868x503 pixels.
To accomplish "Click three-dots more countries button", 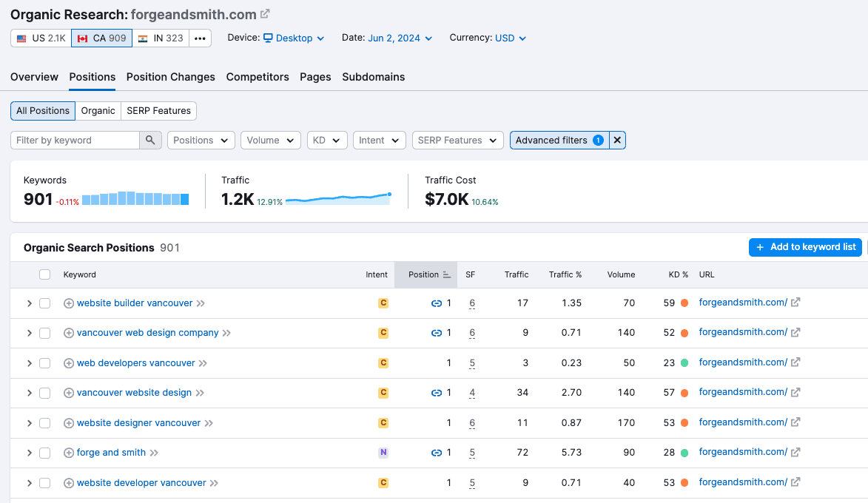I will 200,38.
